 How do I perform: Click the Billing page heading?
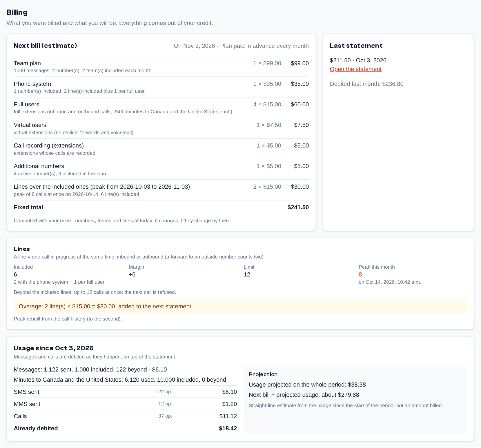(17, 12)
